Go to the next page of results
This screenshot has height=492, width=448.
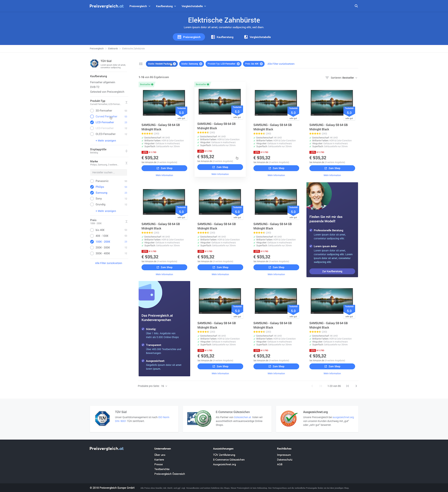[x=356, y=386]
